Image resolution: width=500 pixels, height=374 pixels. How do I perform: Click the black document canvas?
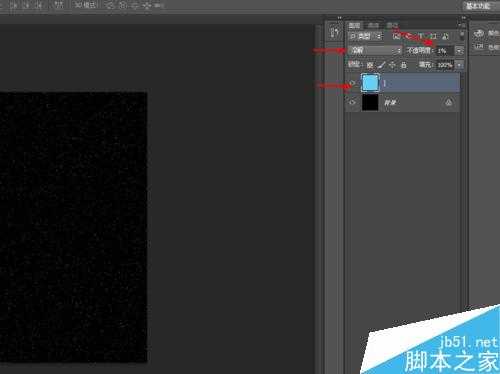point(73,227)
